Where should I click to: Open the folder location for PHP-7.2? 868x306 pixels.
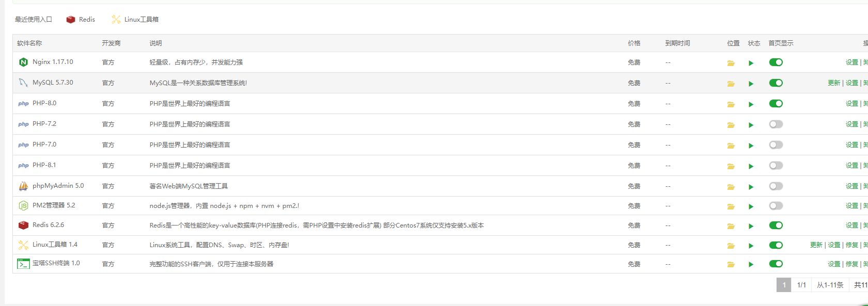pyautogui.click(x=731, y=125)
